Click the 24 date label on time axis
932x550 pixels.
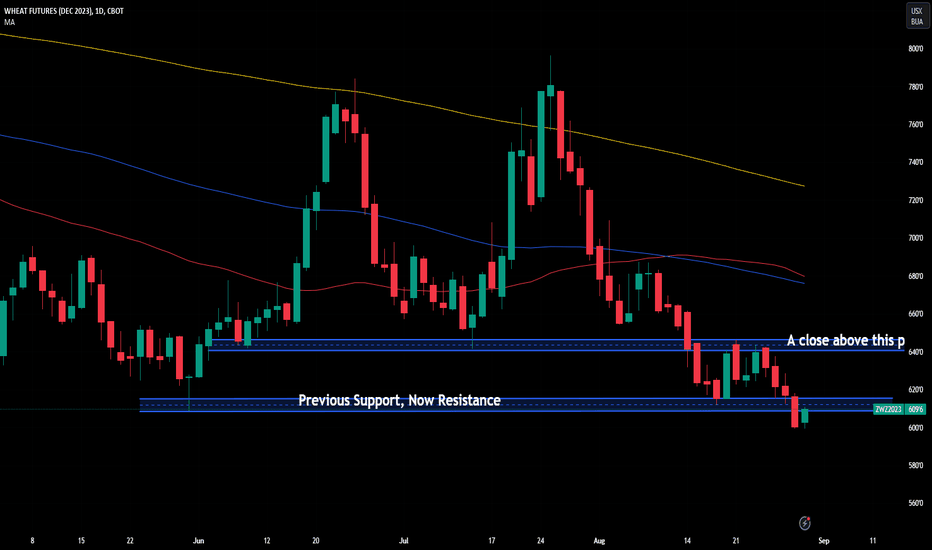[x=540, y=540]
